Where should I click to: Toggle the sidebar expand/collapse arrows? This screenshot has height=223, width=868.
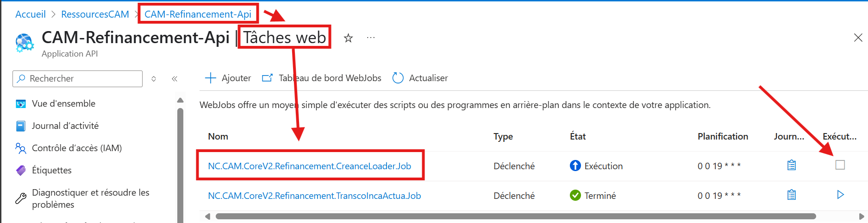pyautogui.click(x=154, y=79)
